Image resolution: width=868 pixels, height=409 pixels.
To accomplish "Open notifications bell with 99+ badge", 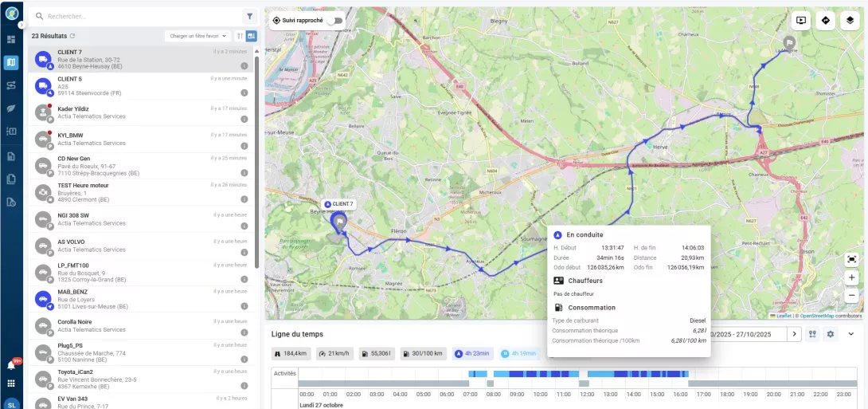I will coord(12,364).
